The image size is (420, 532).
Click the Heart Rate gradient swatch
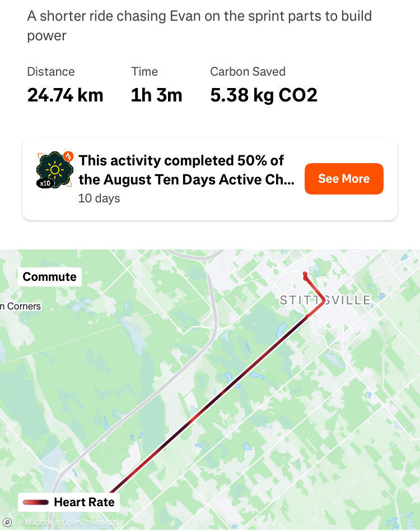[36, 502]
